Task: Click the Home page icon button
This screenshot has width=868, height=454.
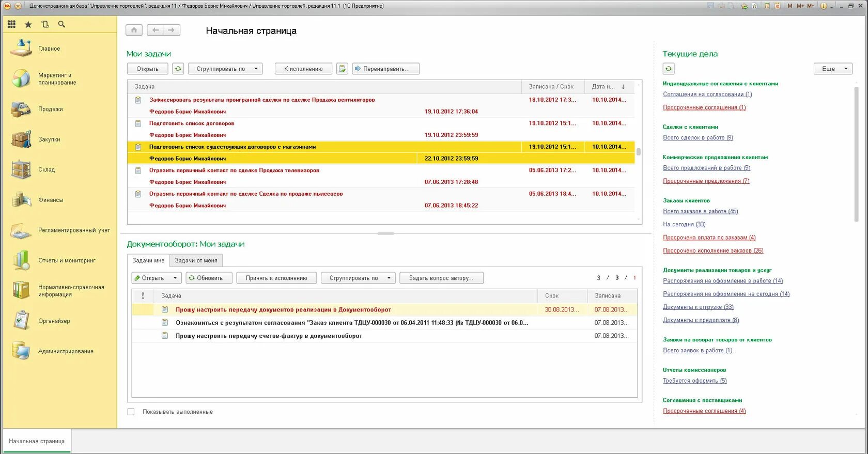Action: (134, 30)
